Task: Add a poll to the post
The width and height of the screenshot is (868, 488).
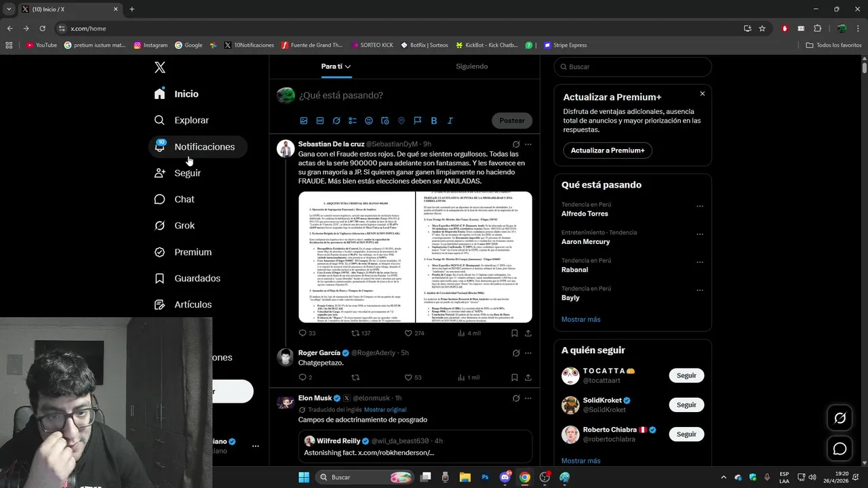Action: point(353,121)
